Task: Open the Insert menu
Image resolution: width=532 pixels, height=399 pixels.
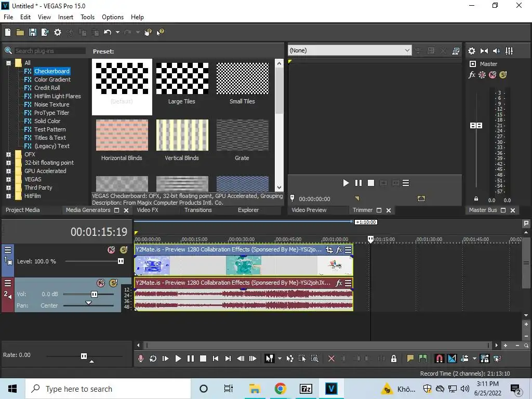Action: 65,17
